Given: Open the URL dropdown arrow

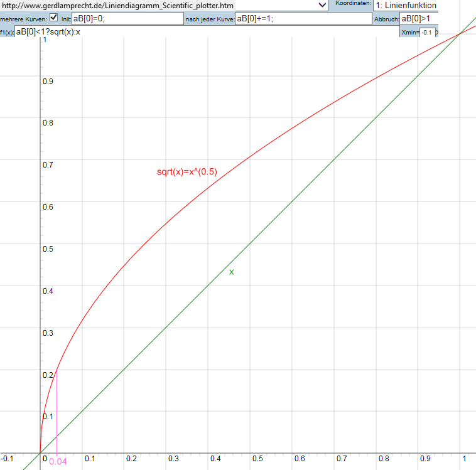Looking at the screenshot, I should [x=322, y=5].
